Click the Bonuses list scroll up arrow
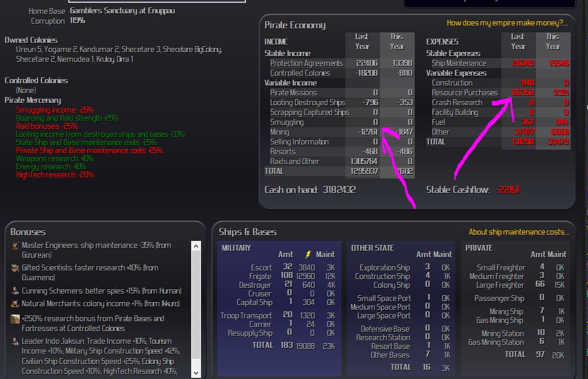The image size is (588, 379). 196,246
